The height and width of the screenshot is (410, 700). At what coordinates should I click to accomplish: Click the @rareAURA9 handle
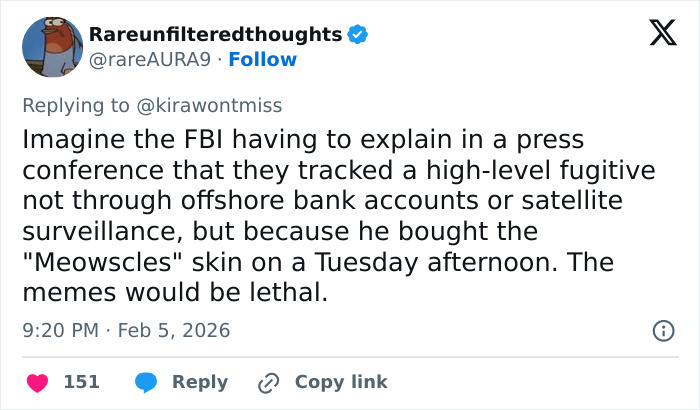tap(150, 59)
